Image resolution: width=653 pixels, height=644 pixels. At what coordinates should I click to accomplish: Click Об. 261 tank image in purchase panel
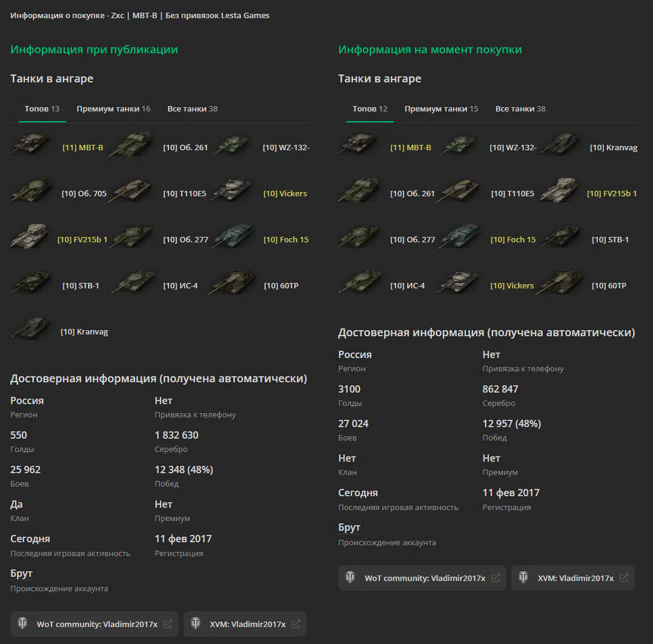[x=359, y=190]
